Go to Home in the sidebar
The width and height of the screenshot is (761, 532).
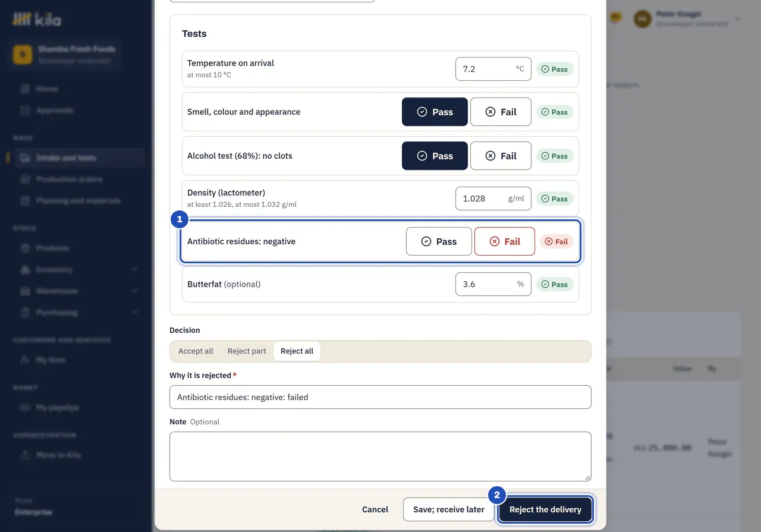click(80, 89)
